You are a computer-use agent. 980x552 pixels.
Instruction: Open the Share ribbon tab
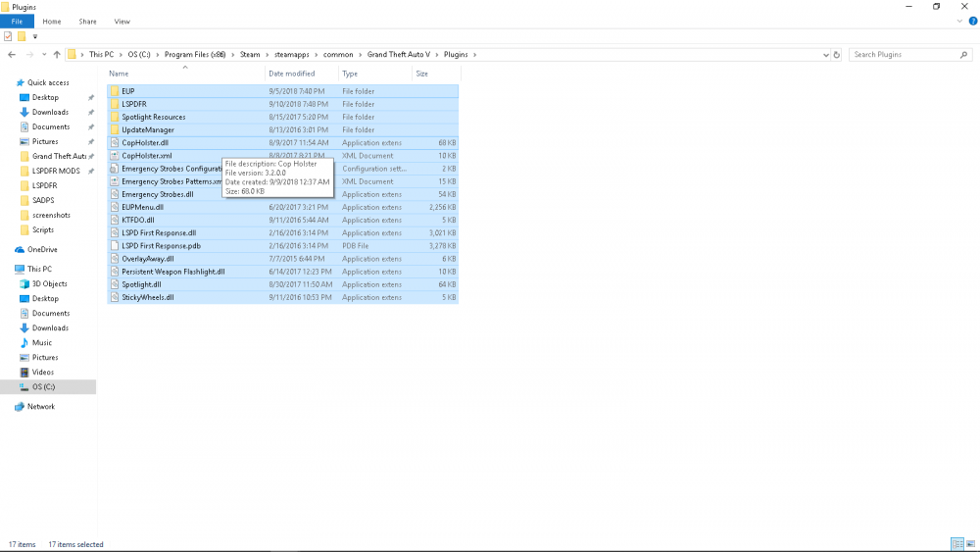point(87,22)
